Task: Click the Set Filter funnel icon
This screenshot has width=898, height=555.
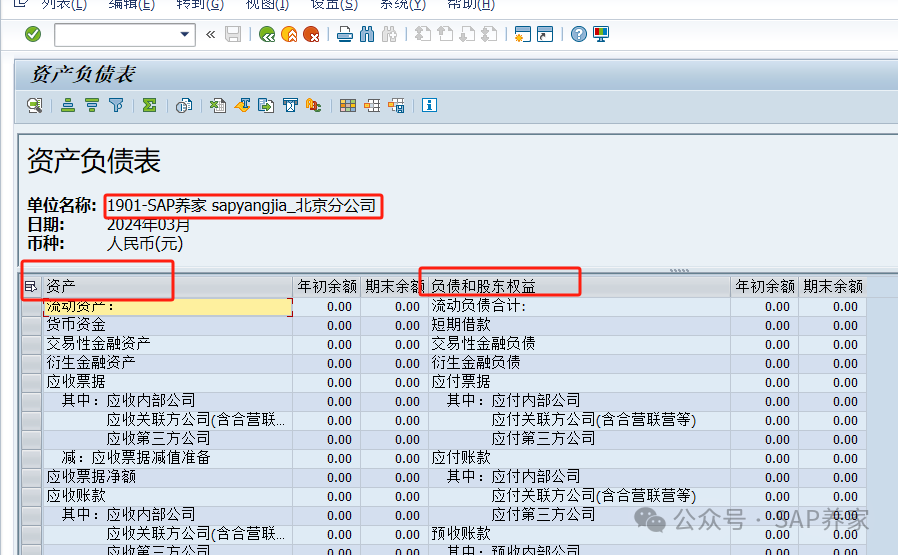Action: (x=116, y=105)
